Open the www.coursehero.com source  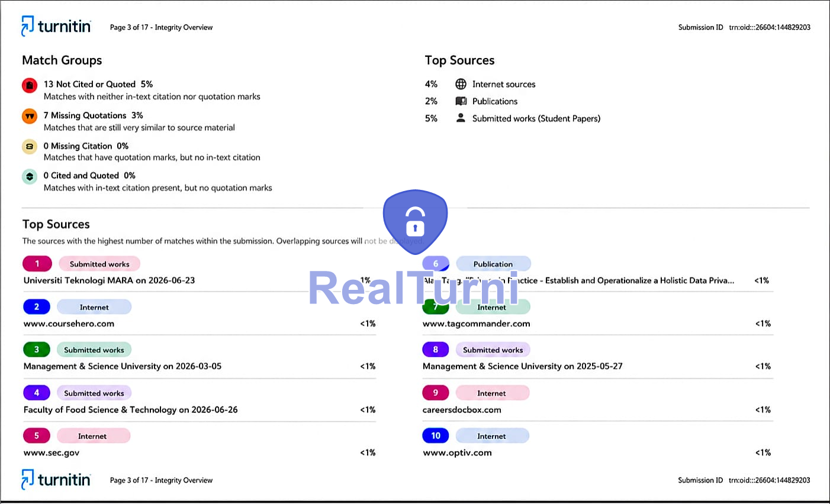69,324
